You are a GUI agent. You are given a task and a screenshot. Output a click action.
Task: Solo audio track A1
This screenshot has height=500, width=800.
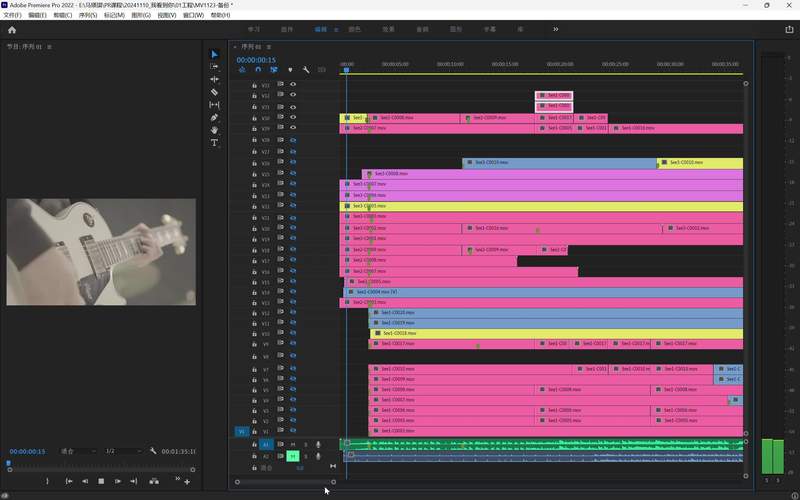click(x=306, y=444)
